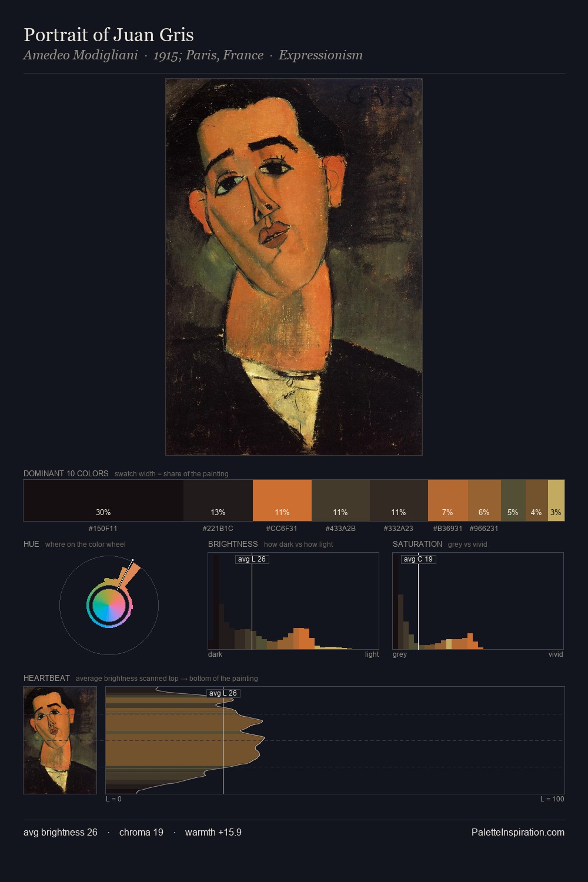Click the title Portrait of Juan Gris

109,35
